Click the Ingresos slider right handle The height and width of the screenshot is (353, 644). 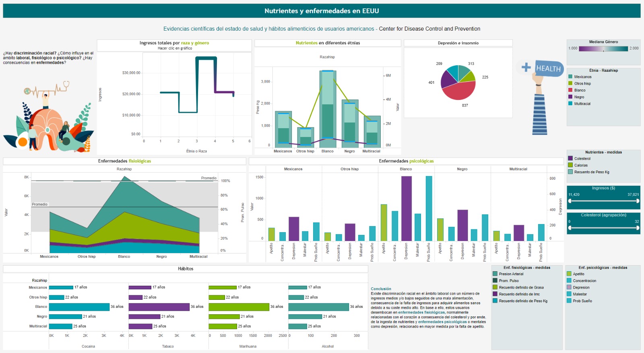coord(638,201)
